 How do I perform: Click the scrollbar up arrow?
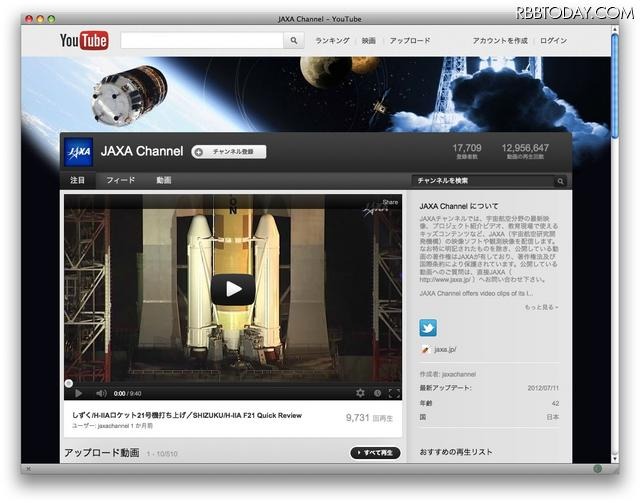(615, 29)
